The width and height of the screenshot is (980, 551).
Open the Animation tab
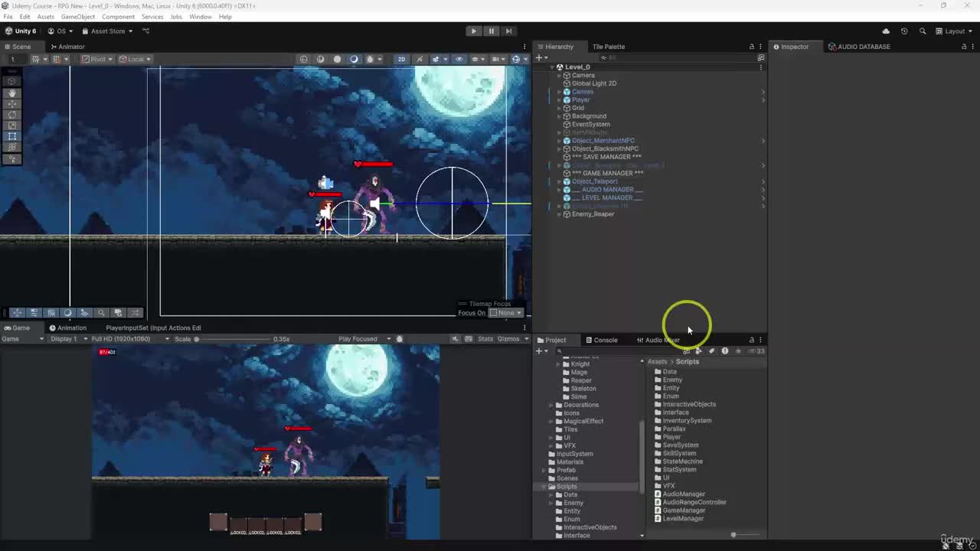click(68, 328)
